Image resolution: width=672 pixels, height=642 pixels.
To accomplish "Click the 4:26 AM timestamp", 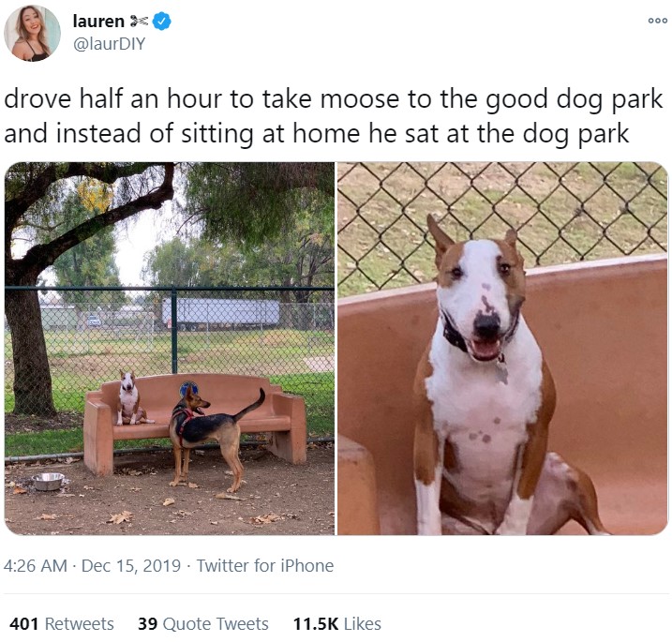I will pos(35,566).
